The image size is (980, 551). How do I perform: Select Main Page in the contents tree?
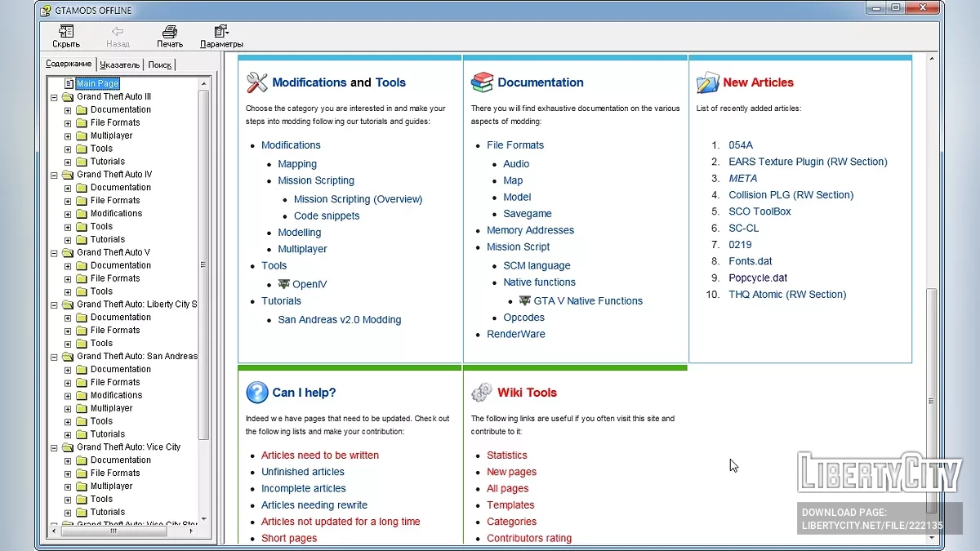(x=97, y=83)
